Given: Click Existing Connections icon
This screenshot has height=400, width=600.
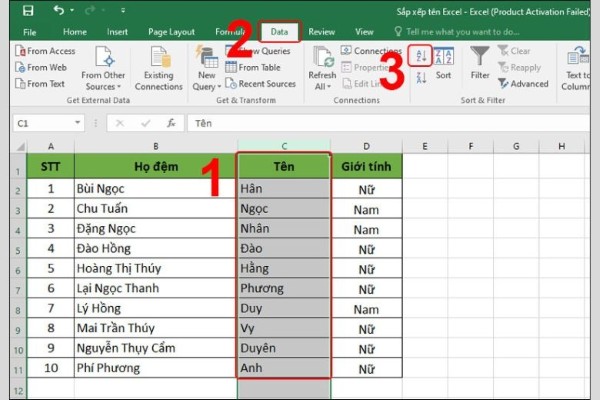Looking at the screenshot, I should click(158, 69).
